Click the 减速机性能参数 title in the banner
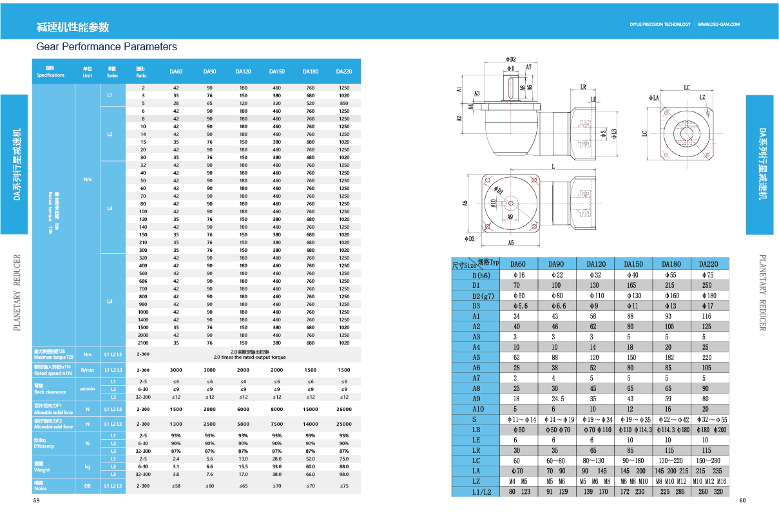 pyautogui.click(x=73, y=27)
